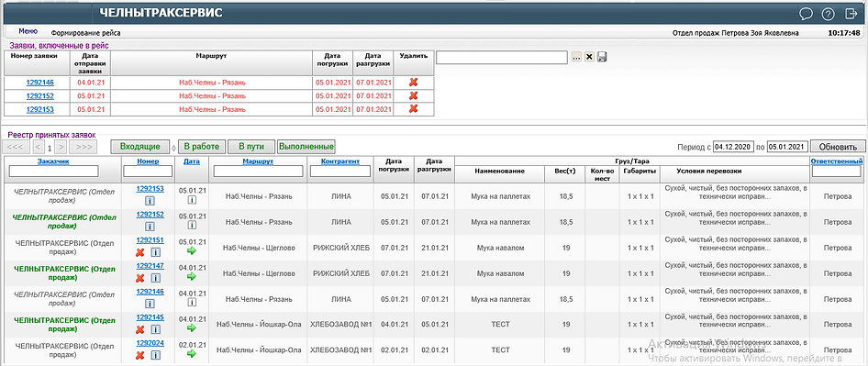Open info icon next to request 1292151
The image size is (868, 366).
(x=156, y=252)
